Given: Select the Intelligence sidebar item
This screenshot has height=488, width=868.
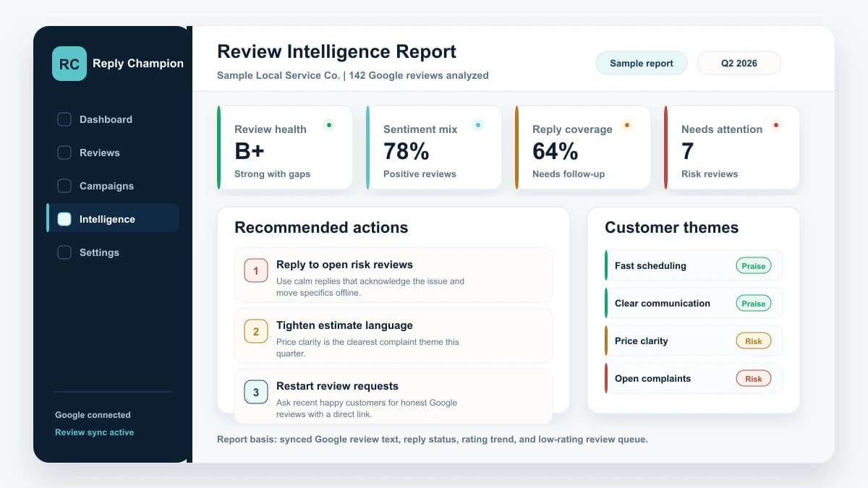Looking at the screenshot, I should [113, 218].
